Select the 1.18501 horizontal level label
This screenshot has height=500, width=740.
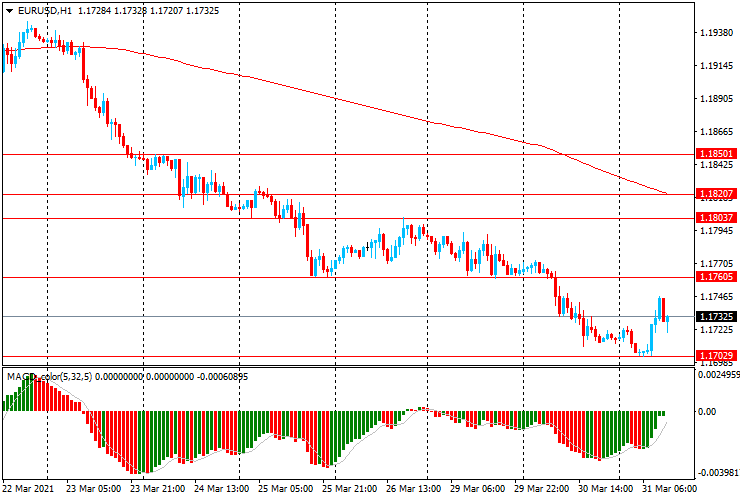click(x=716, y=154)
